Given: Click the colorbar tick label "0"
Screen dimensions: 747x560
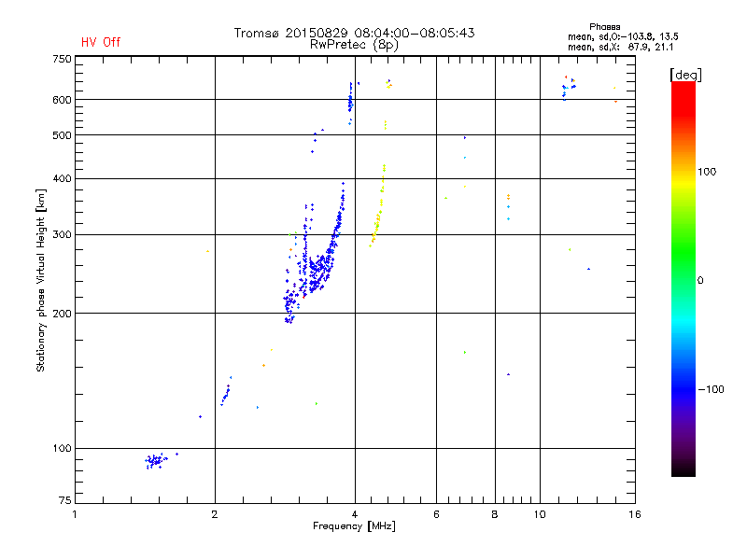Looking at the screenshot, I should [x=700, y=281].
